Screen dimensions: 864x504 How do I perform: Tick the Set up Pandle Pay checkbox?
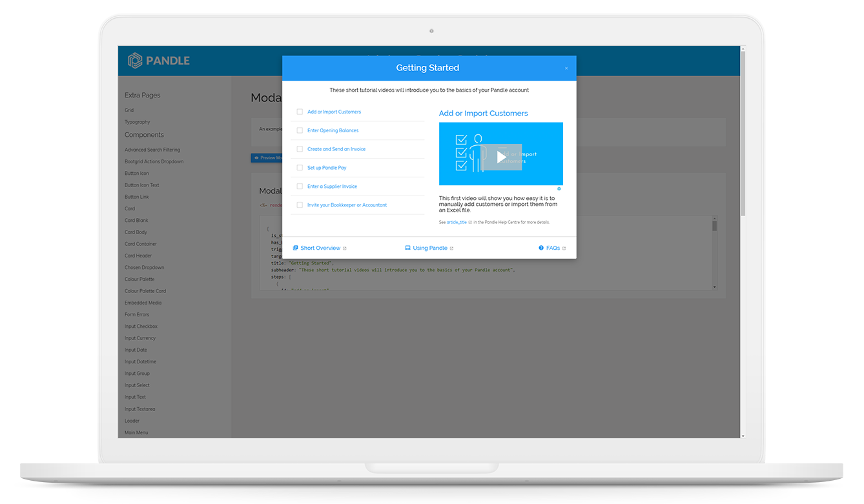click(x=300, y=168)
